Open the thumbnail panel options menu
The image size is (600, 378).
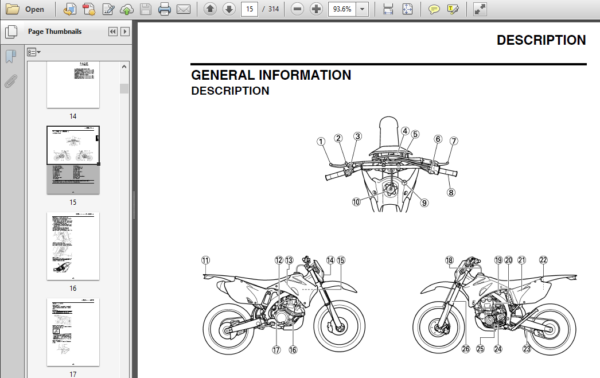coord(34,52)
